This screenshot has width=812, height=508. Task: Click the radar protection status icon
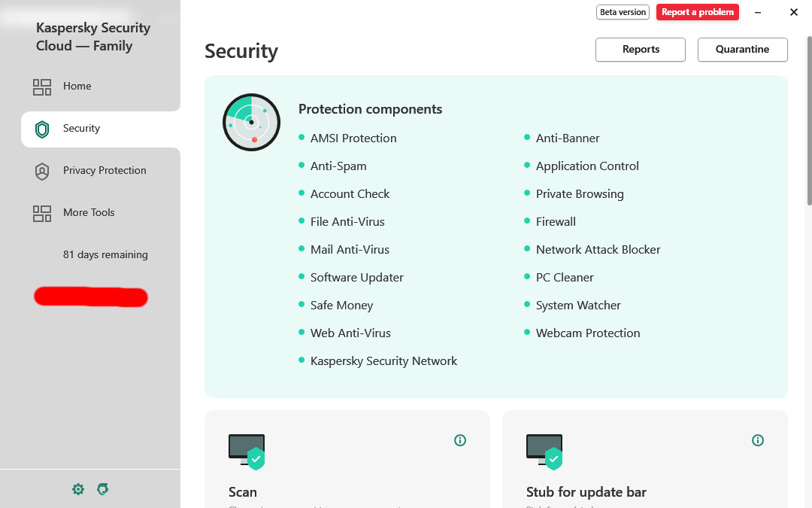tap(251, 122)
